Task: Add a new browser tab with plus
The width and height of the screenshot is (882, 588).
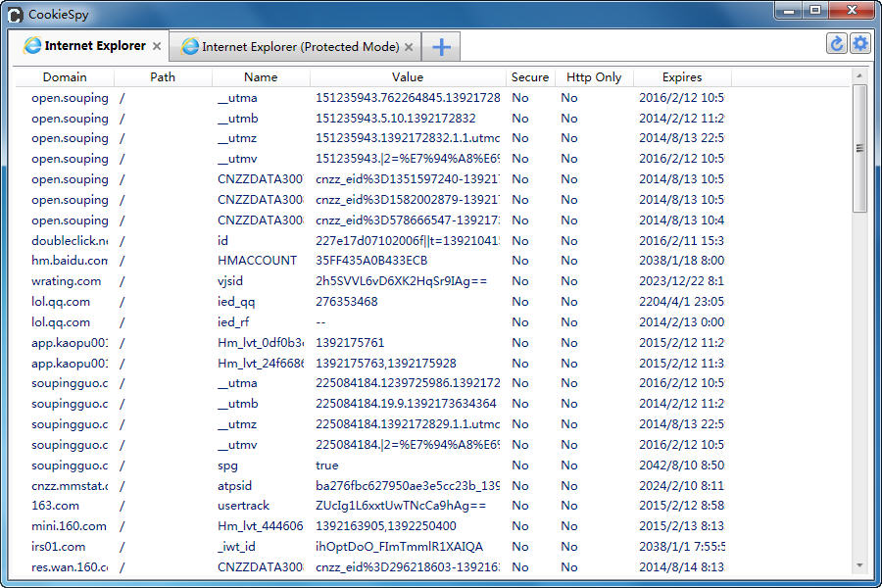Action: (442, 47)
